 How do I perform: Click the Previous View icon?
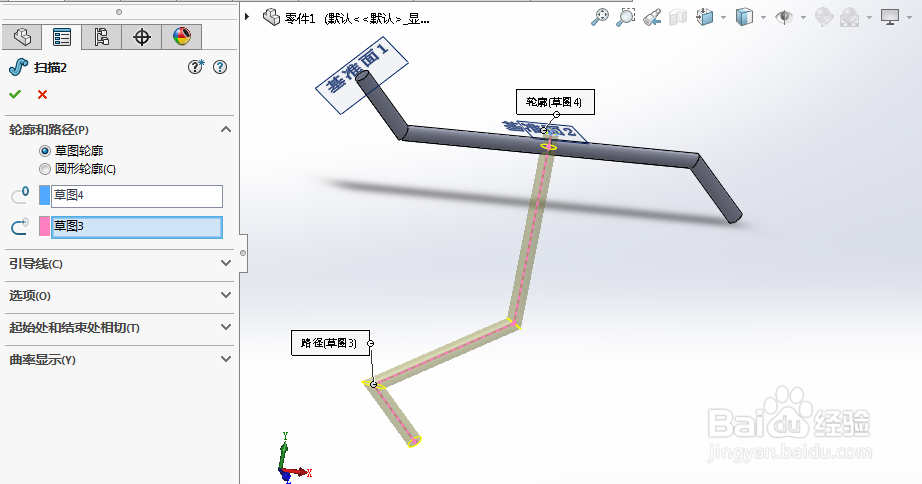652,17
